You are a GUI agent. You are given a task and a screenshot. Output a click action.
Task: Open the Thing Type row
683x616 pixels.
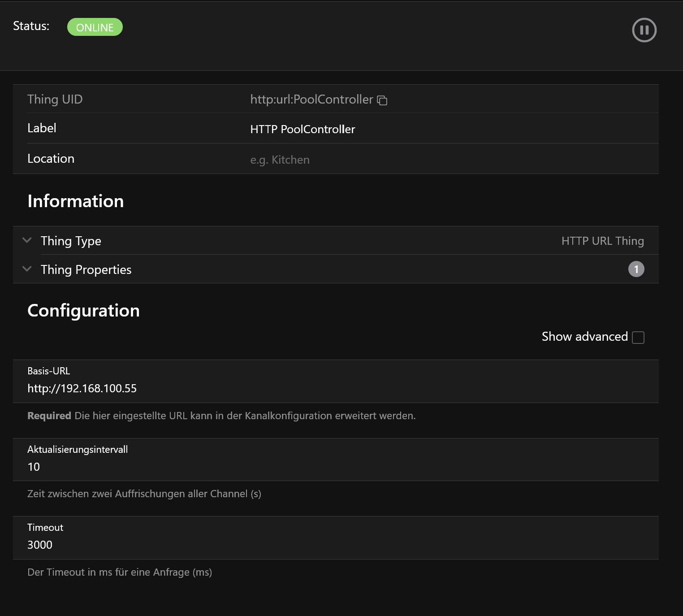(x=336, y=241)
